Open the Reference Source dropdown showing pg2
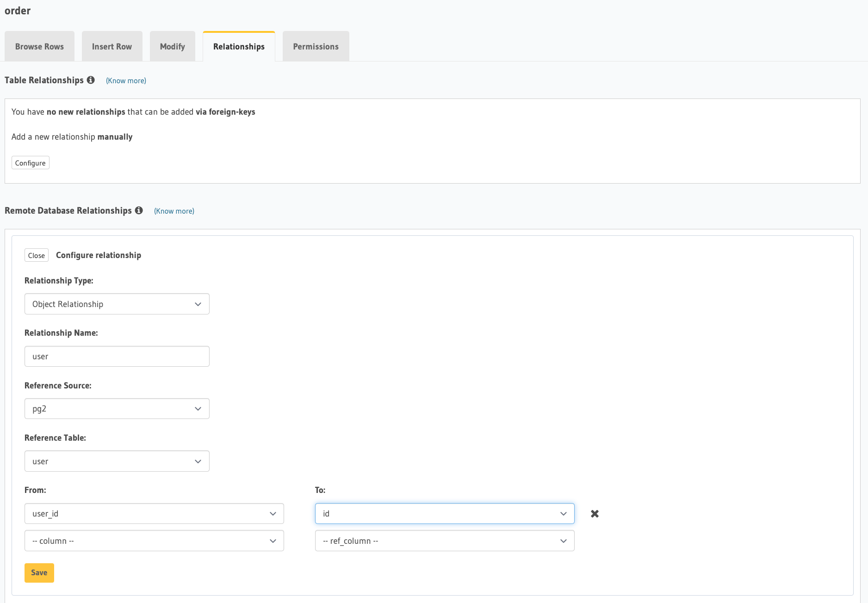The height and width of the screenshot is (603, 868). point(117,408)
